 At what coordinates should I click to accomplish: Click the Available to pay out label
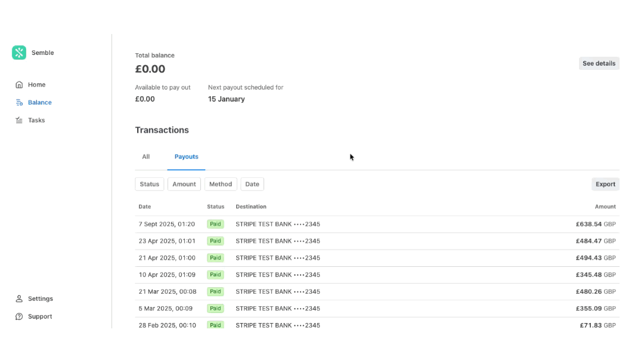(x=163, y=88)
